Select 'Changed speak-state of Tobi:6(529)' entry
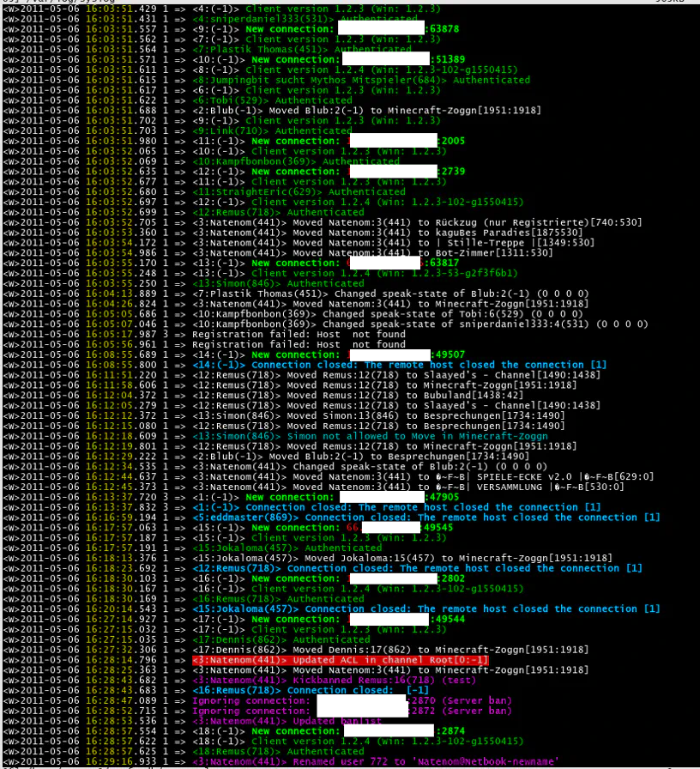The width and height of the screenshot is (700, 769). click(388, 314)
